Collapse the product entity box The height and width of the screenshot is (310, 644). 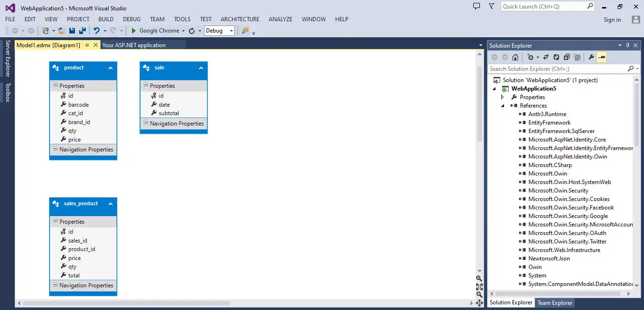pos(110,68)
